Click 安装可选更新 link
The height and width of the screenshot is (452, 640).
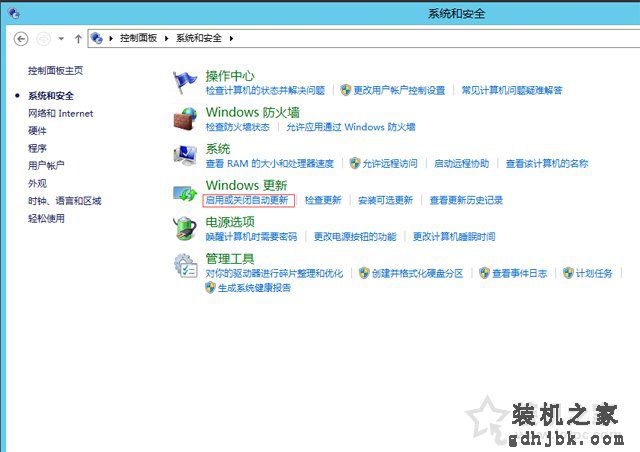(385, 200)
